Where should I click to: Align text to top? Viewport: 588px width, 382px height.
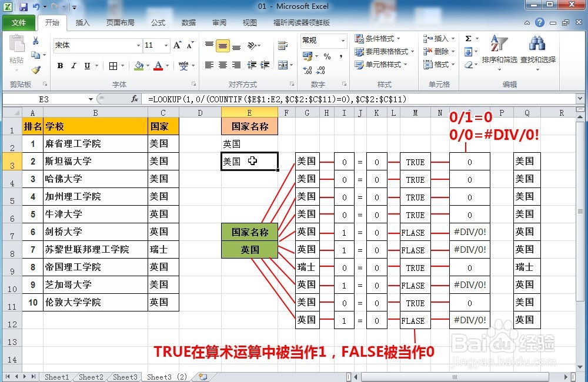click(209, 46)
